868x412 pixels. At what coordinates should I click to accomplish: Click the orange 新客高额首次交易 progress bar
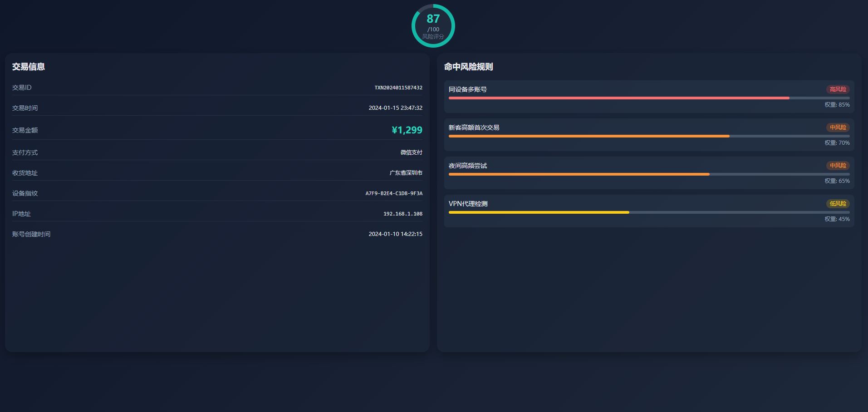point(589,136)
